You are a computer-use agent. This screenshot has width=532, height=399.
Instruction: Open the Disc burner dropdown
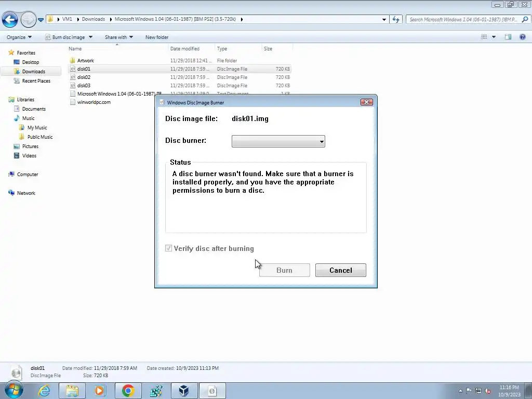click(x=278, y=141)
